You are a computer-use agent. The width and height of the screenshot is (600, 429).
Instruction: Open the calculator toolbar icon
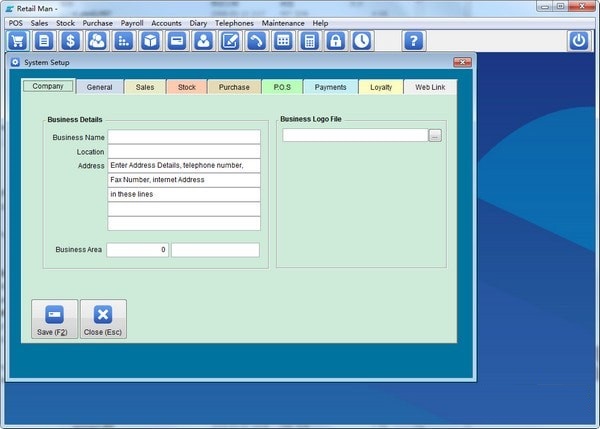[x=309, y=41]
